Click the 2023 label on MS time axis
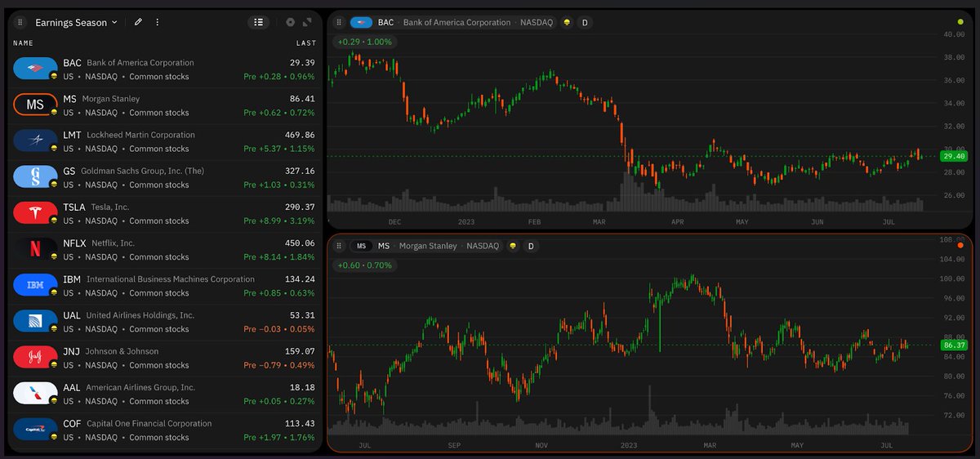The width and height of the screenshot is (980, 459). point(628,446)
